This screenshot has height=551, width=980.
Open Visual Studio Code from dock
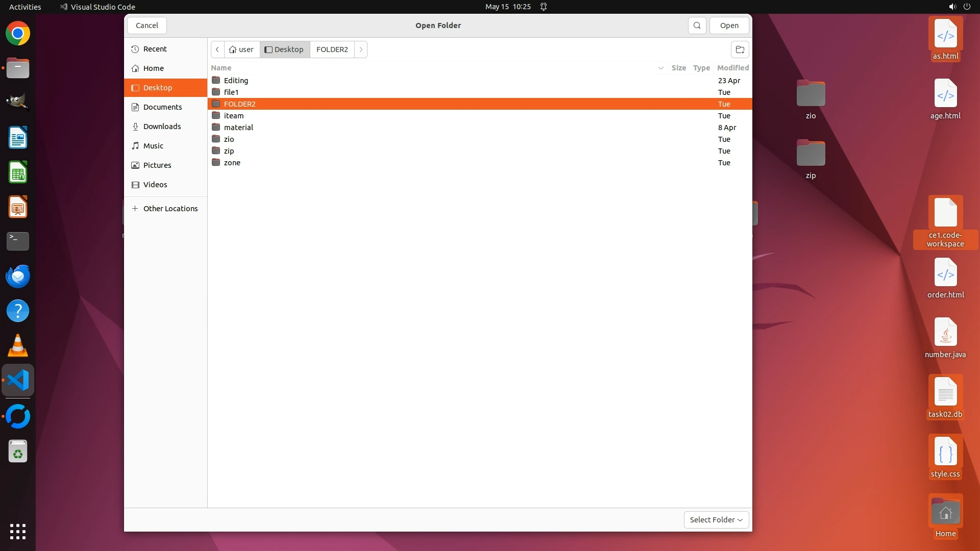click(18, 381)
